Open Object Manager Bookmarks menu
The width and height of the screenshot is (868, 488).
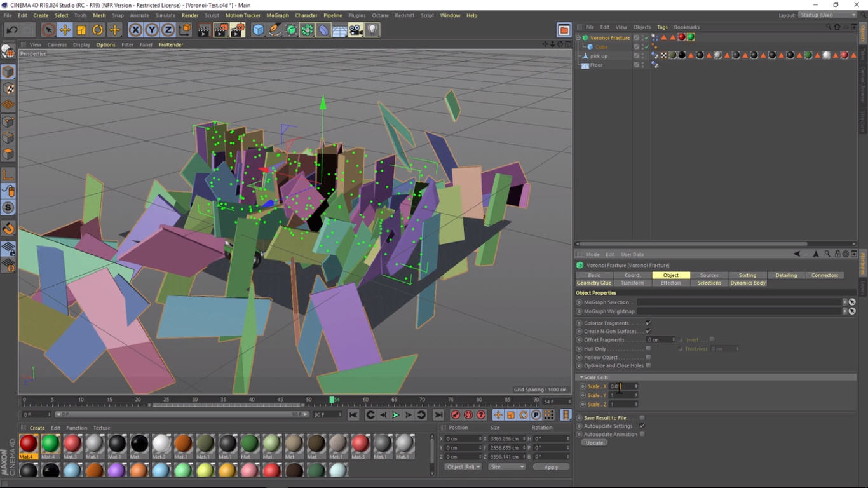pos(687,27)
